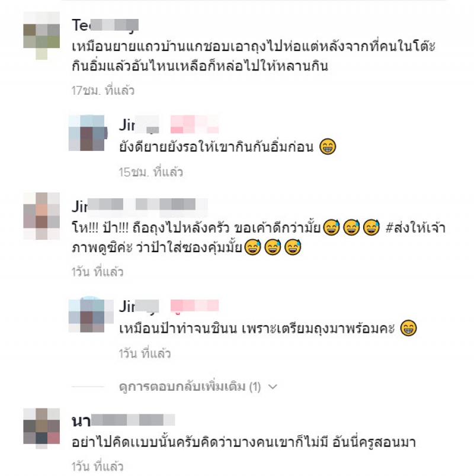
Task: Open the avatar of the first reply, "ยังดียาย"
Action: click(x=88, y=133)
